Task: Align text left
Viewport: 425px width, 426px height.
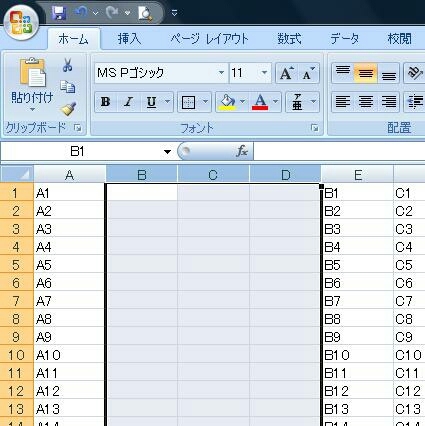Action: pyautogui.click(x=343, y=102)
